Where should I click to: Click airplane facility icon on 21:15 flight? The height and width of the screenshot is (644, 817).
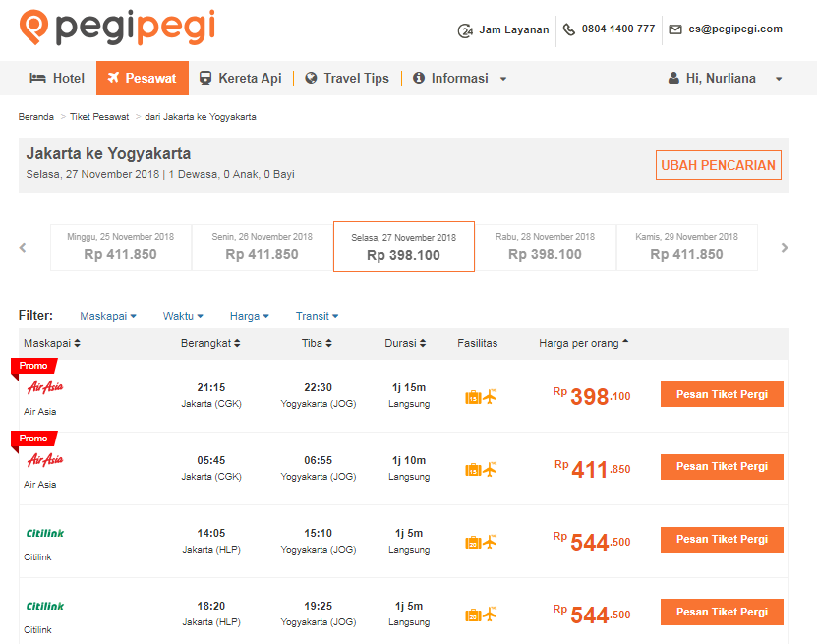490,396
